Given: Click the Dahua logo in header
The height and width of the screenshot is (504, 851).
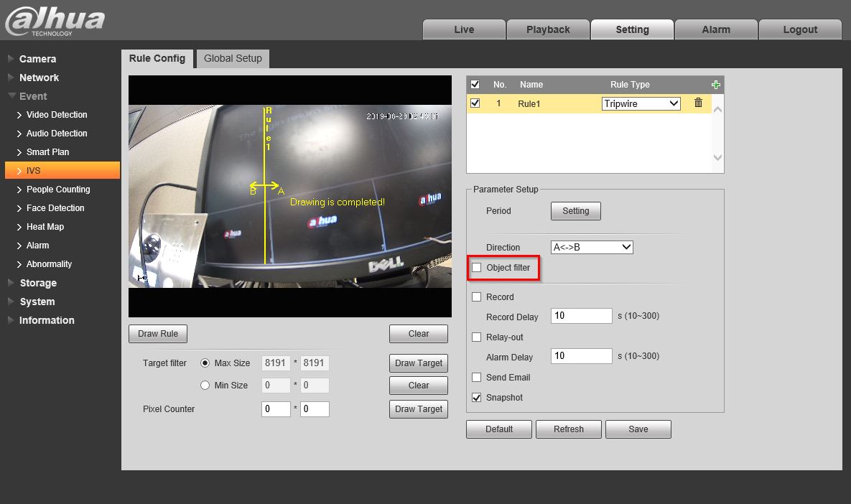Looking at the screenshot, I should pyautogui.click(x=55, y=21).
